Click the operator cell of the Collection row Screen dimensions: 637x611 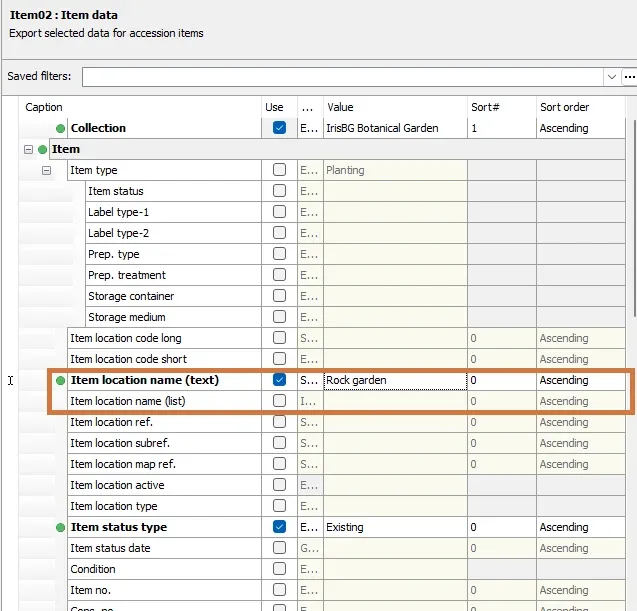click(310, 128)
